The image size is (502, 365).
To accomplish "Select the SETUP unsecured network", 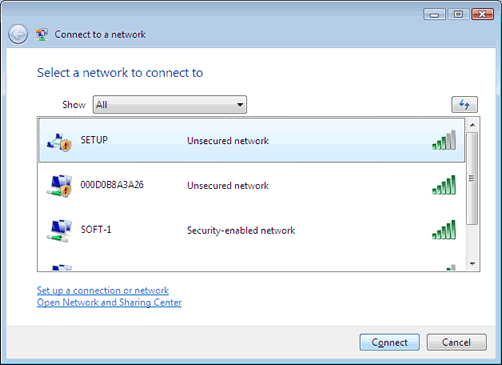I will coord(252,140).
